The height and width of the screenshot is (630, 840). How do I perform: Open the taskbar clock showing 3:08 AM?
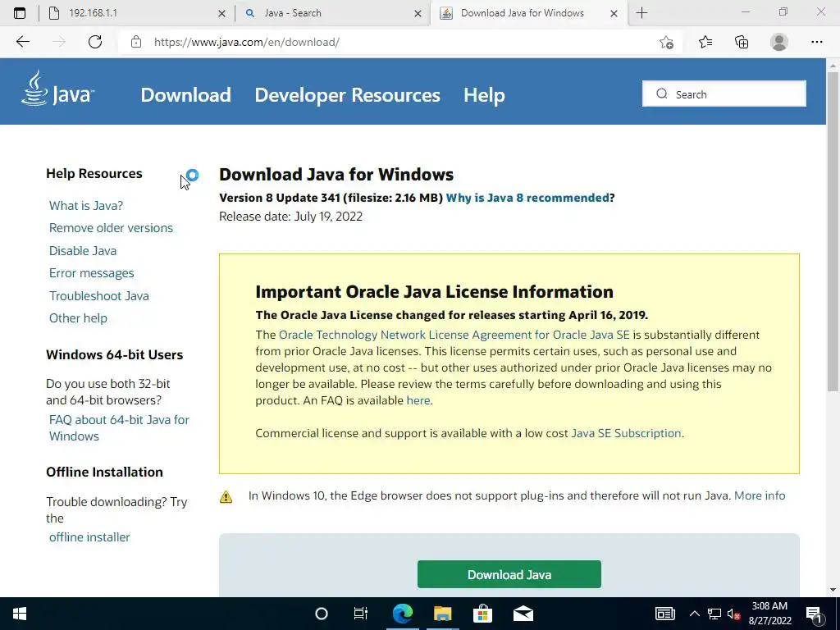pos(769,614)
